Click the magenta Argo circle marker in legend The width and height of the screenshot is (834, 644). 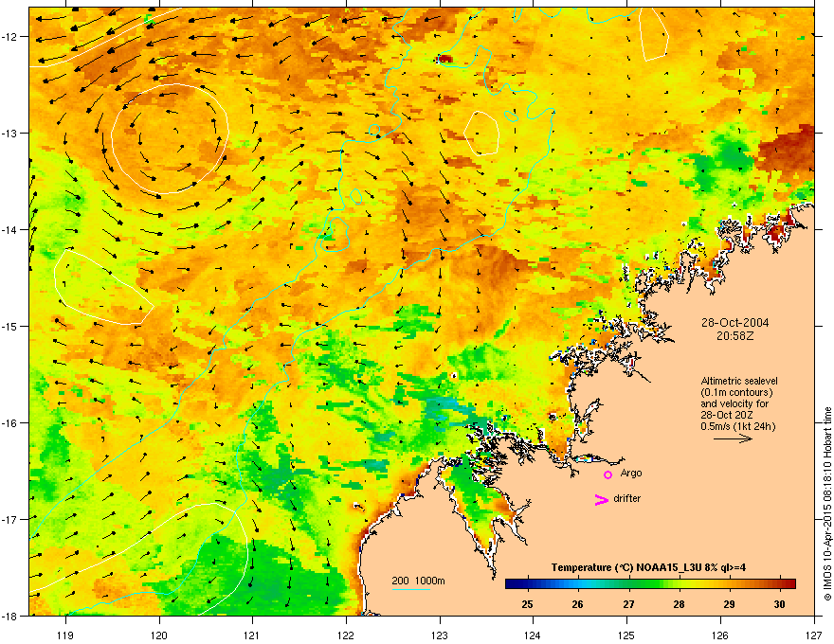[607, 474]
